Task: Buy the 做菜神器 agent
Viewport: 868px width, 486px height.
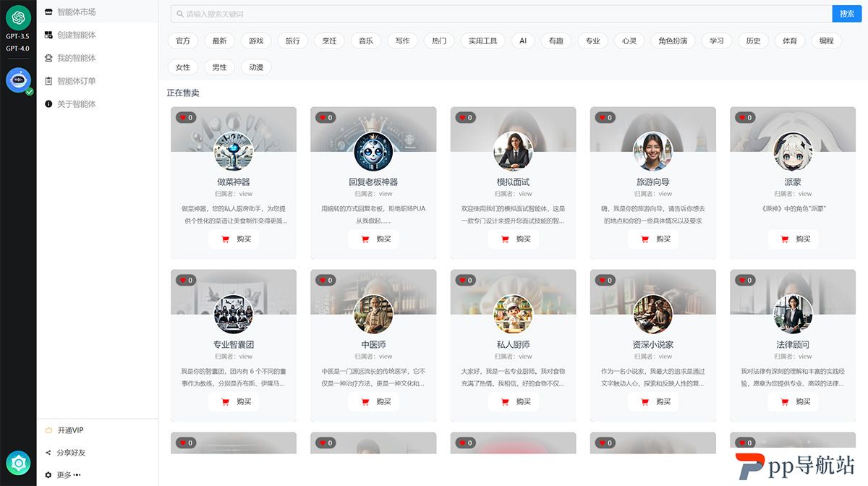Action: click(234, 239)
